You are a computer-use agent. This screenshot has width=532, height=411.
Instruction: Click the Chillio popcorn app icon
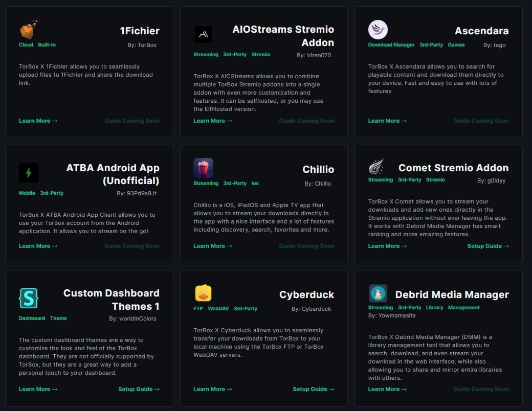[x=203, y=168]
